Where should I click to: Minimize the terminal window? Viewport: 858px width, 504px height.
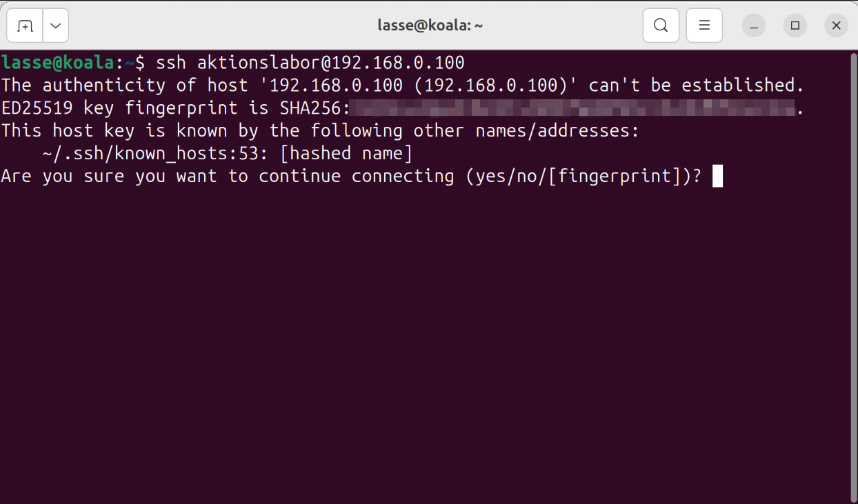(x=754, y=26)
